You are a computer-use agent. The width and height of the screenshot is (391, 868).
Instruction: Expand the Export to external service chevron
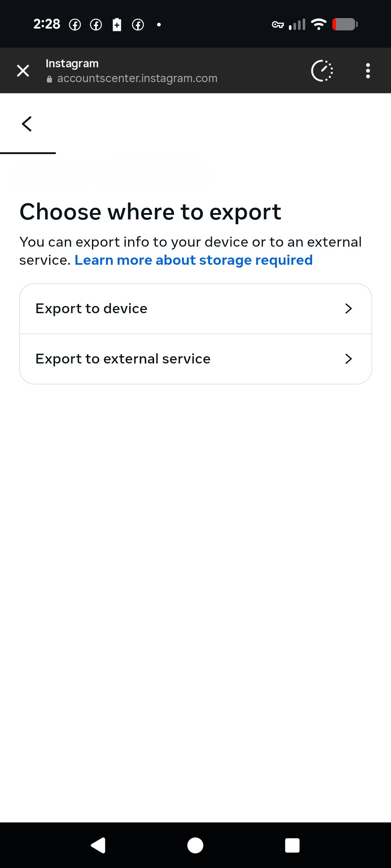[x=349, y=359]
